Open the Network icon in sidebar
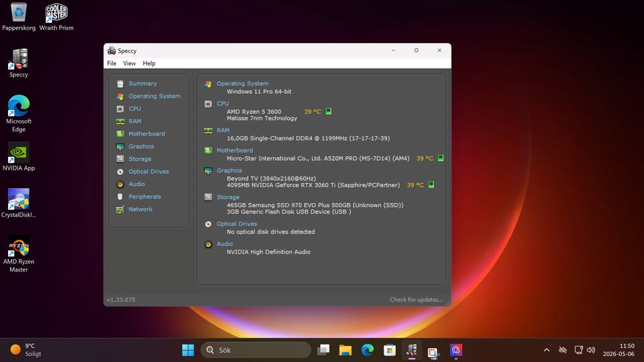The image size is (644, 362). click(x=120, y=209)
